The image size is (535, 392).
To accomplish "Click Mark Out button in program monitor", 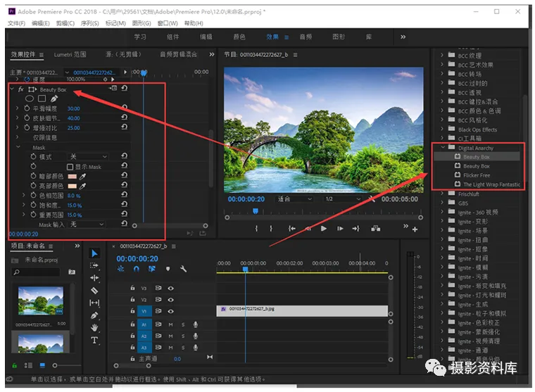I will 271,229.
